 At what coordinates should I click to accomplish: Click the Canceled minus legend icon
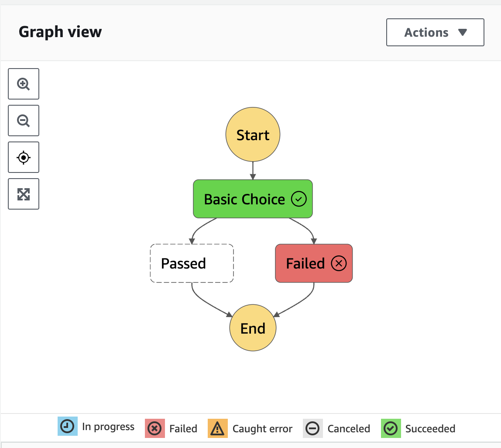click(312, 428)
